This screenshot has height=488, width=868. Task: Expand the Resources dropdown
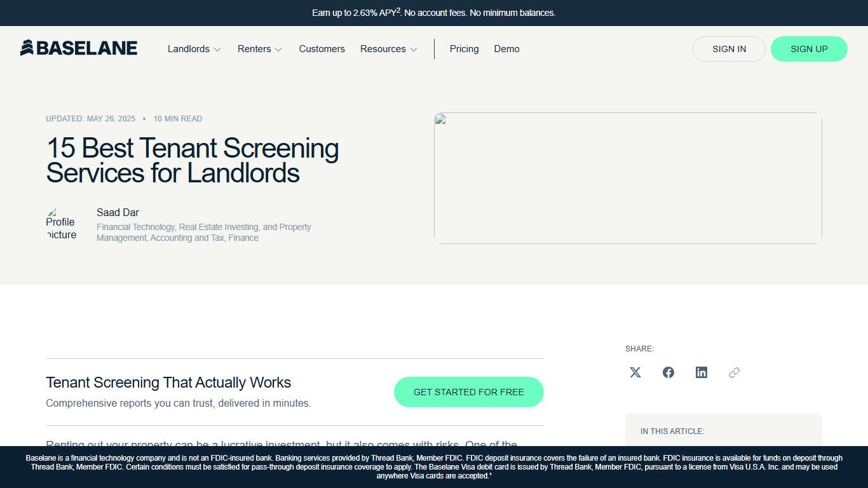point(388,49)
